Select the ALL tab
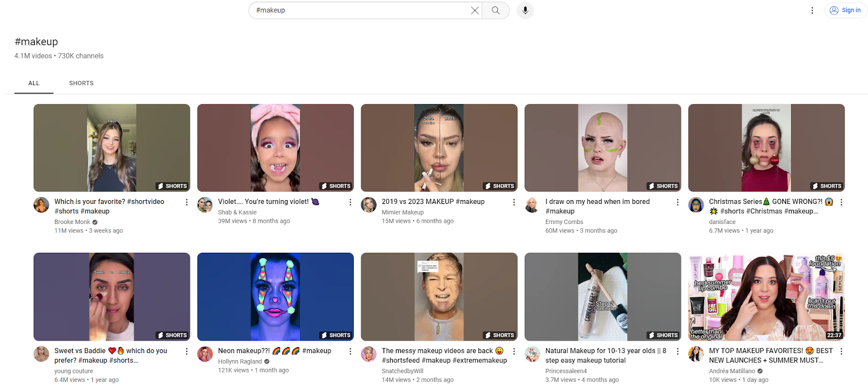The height and width of the screenshot is (391, 868). point(34,83)
